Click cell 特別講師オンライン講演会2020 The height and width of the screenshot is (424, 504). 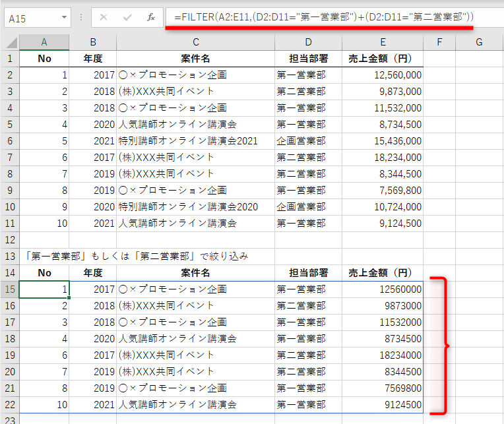(196, 207)
